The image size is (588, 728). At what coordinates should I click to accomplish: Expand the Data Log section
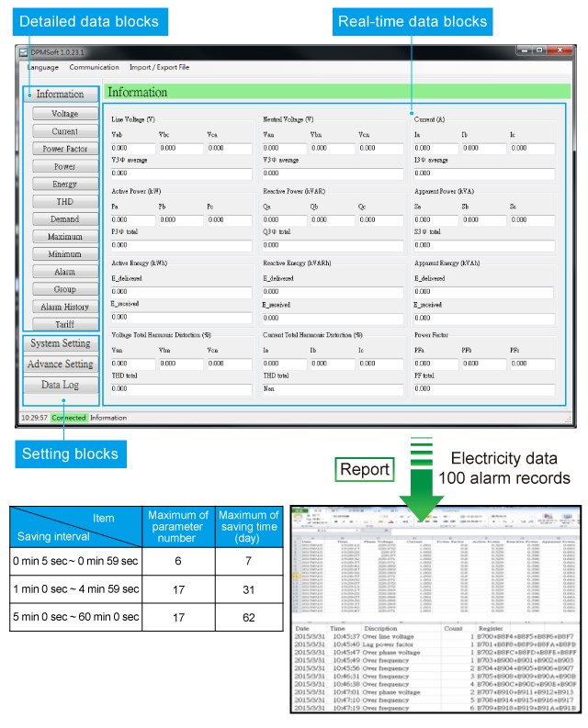[61, 386]
